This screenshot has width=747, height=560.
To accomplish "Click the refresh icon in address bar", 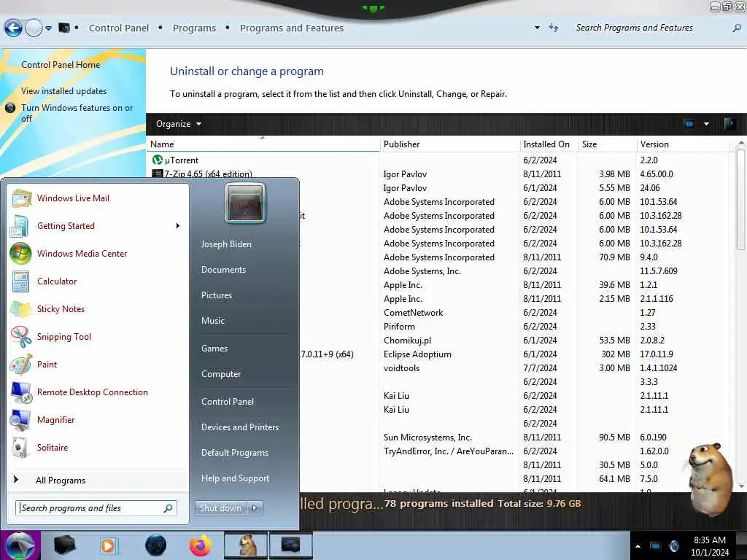I will click(554, 28).
